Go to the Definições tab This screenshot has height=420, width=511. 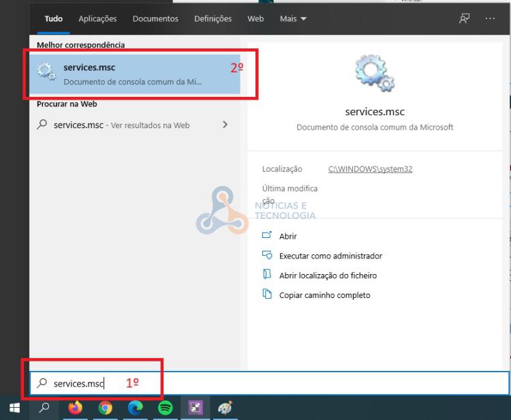point(213,18)
